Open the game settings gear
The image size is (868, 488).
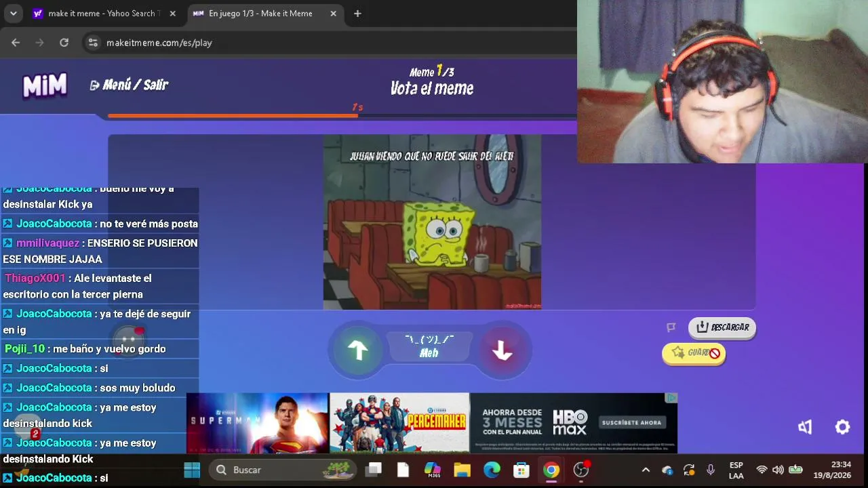(842, 427)
